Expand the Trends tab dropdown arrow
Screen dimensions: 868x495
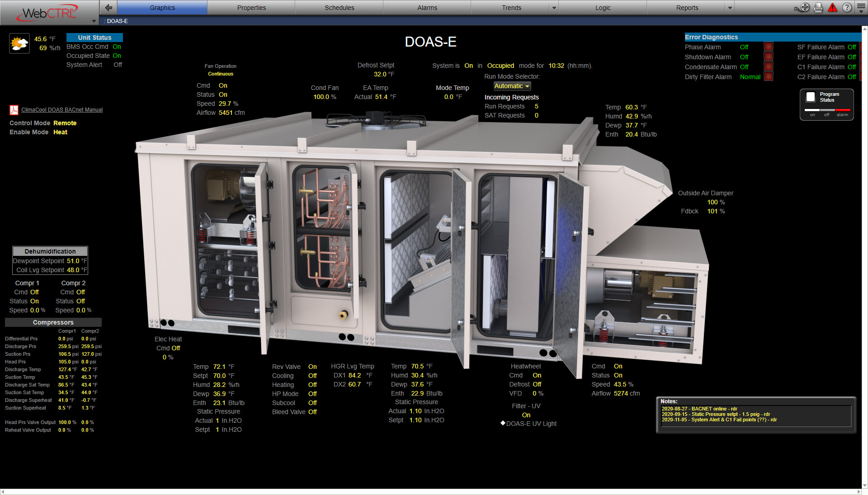coord(554,8)
